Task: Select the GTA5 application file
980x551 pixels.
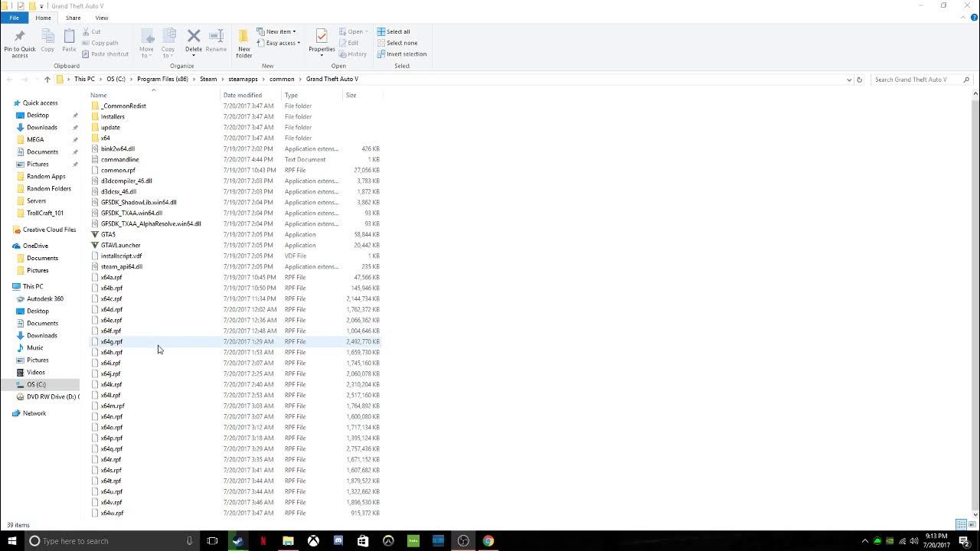Action: [x=108, y=234]
